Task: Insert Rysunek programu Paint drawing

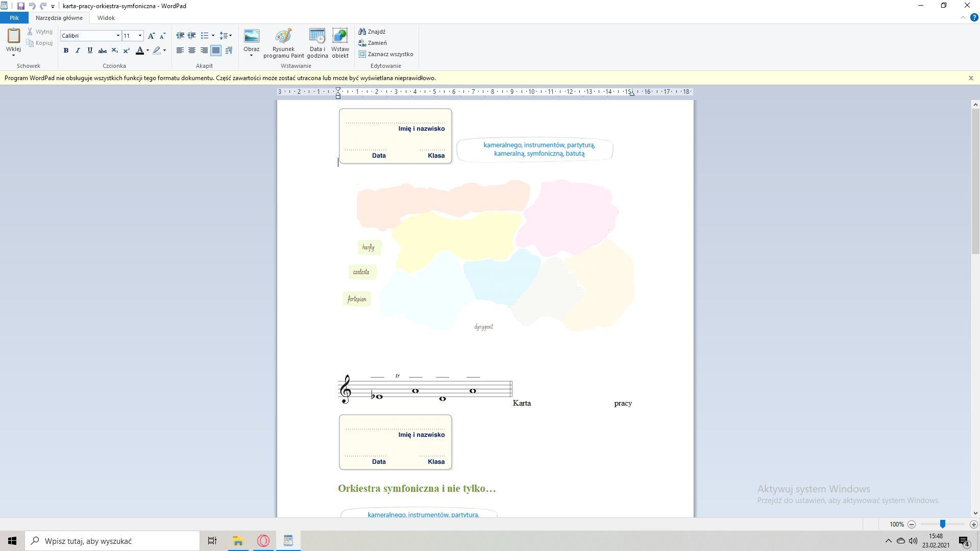Action: 284,43
